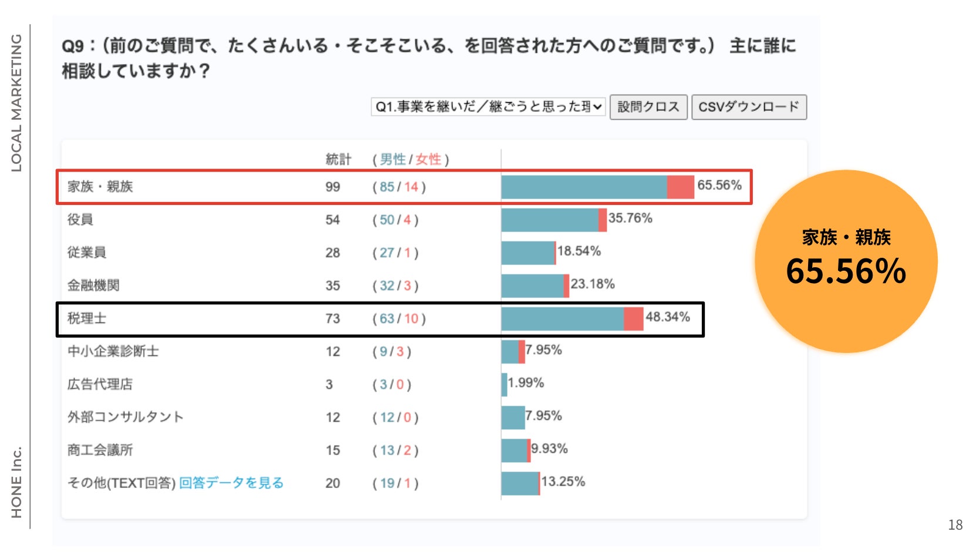Image resolution: width=980 pixels, height=552 pixels.
Task: Click the 統計 column header
Action: click(339, 159)
